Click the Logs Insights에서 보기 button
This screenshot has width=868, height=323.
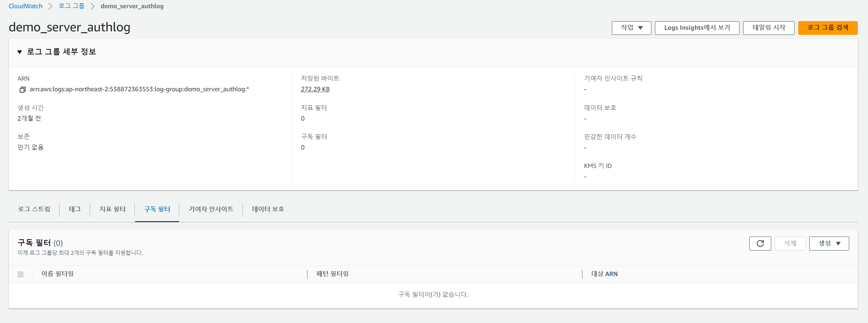[x=697, y=28]
